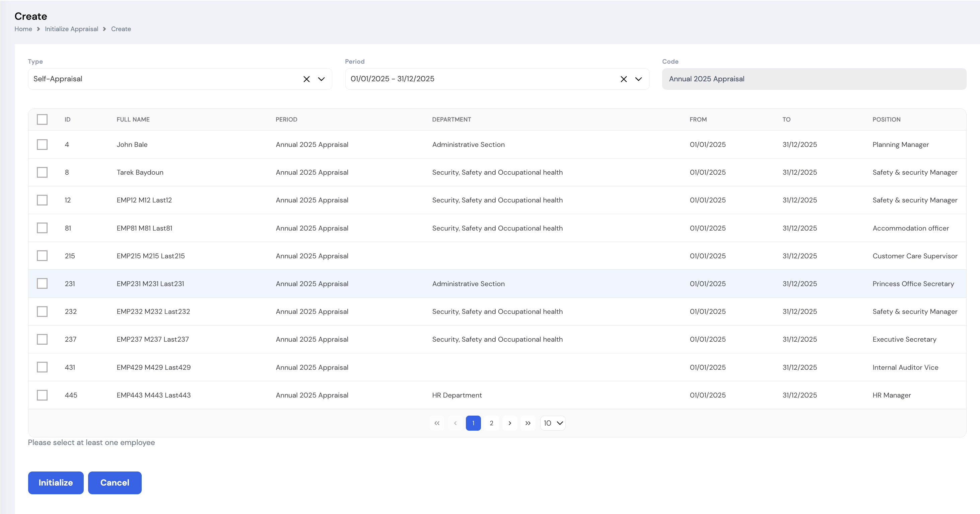Click ID 445 in the table

[71, 395]
